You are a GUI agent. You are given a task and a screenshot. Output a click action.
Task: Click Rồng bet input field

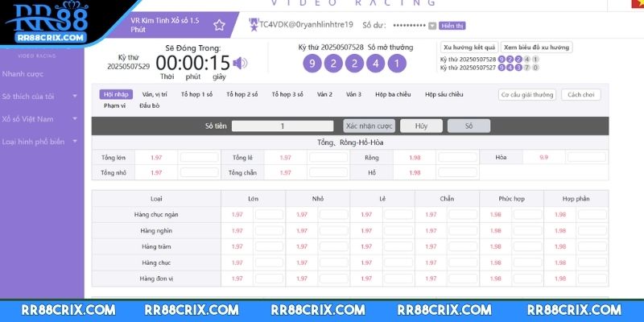click(x=457, y=157)
